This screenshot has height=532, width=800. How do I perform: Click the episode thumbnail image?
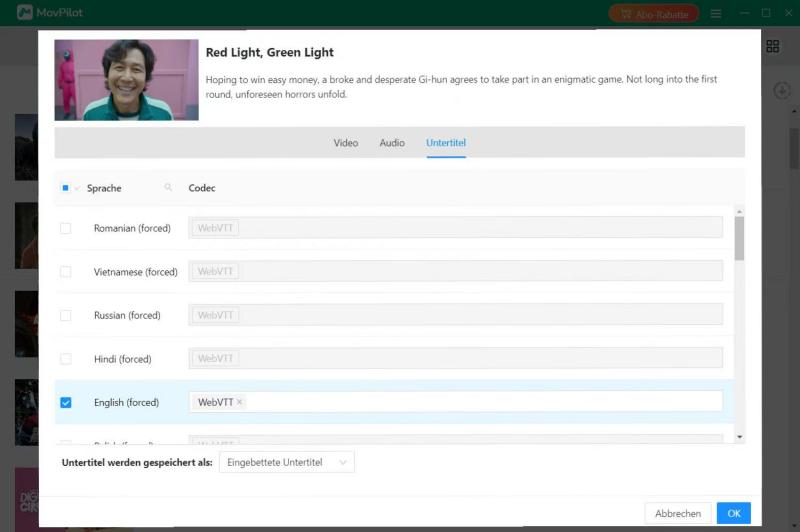point(127,80)
